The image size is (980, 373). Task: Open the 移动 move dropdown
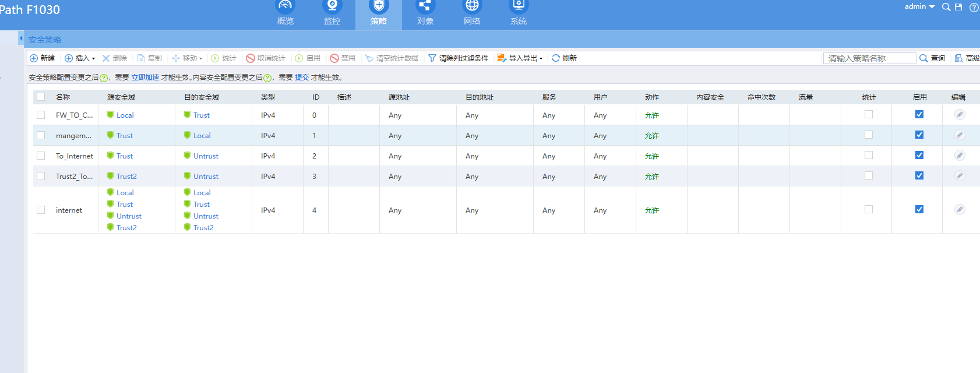[187, 58]
